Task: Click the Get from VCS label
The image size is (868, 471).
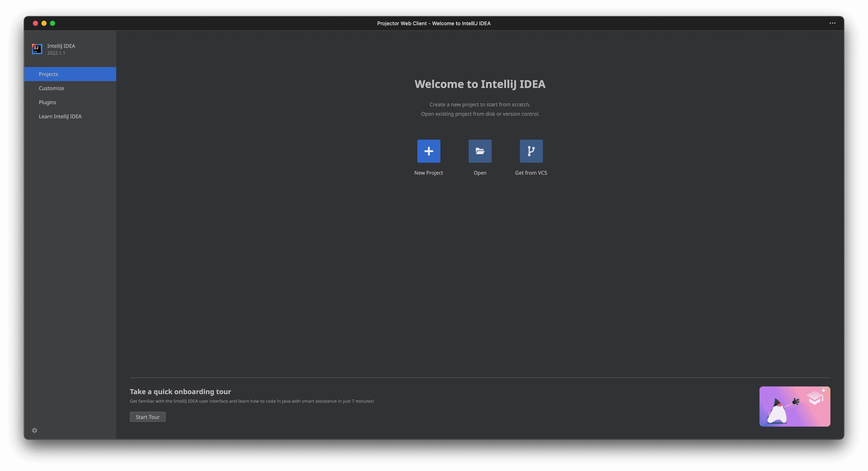Action: pyautogui.click(x=531, y=173)
